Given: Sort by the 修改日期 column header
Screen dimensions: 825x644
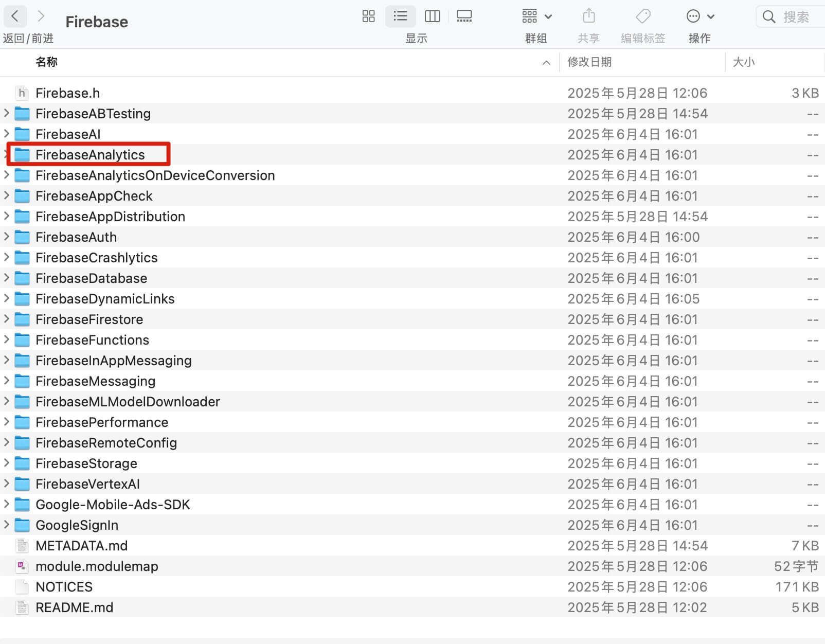Looking at the screenshot, I should coord(589,62).
